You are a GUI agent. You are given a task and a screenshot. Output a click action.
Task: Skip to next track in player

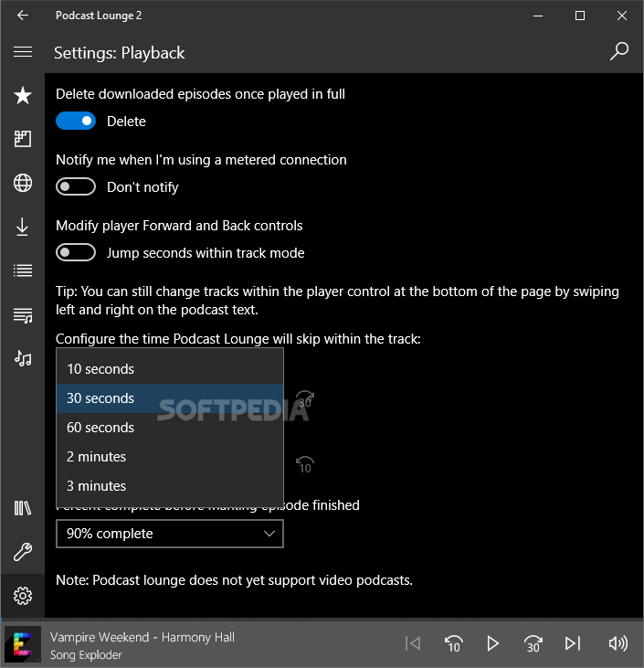[573, 643]
